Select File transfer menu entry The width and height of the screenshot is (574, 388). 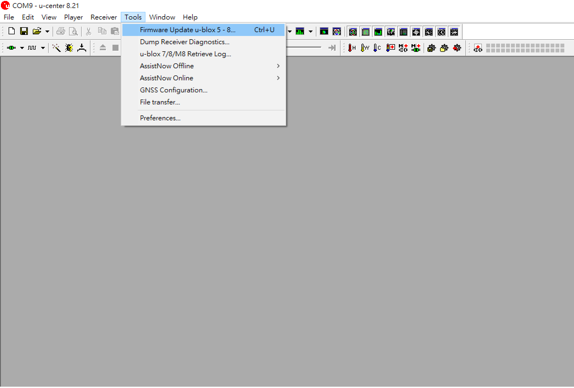pyautogui.click(x=204, y=102)
